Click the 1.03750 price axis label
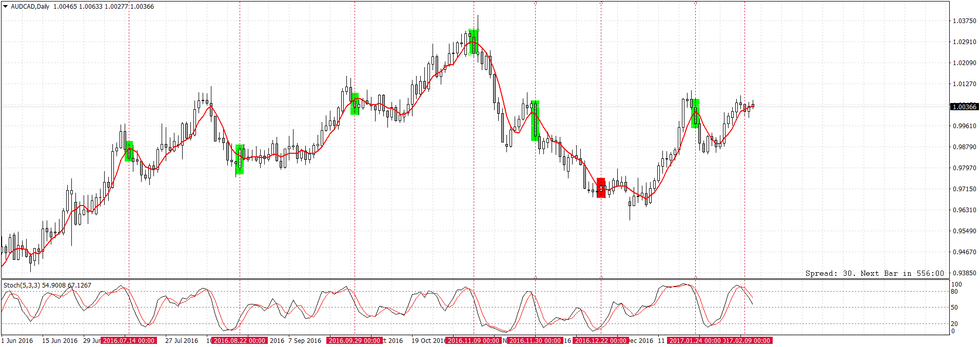980x347 pixels. (x=965, y=21)
